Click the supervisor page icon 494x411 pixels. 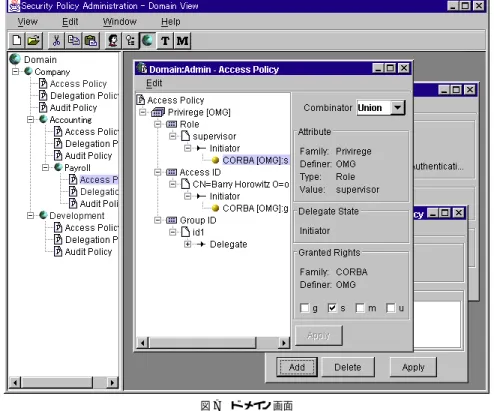click(x=185, y=136)
